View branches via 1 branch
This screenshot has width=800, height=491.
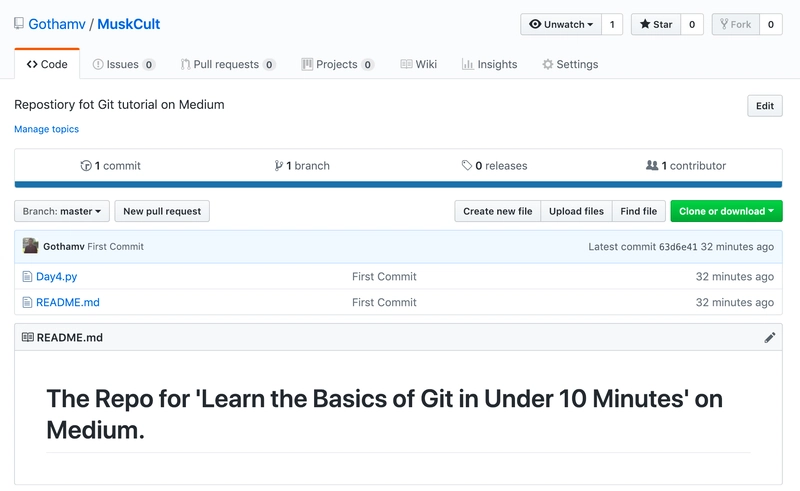(x=302, y=166)
